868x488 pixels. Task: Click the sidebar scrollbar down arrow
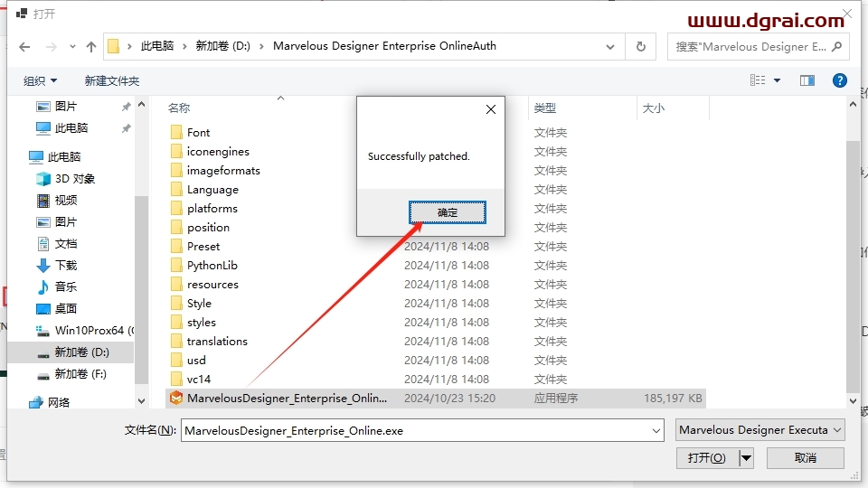[141, 401]
